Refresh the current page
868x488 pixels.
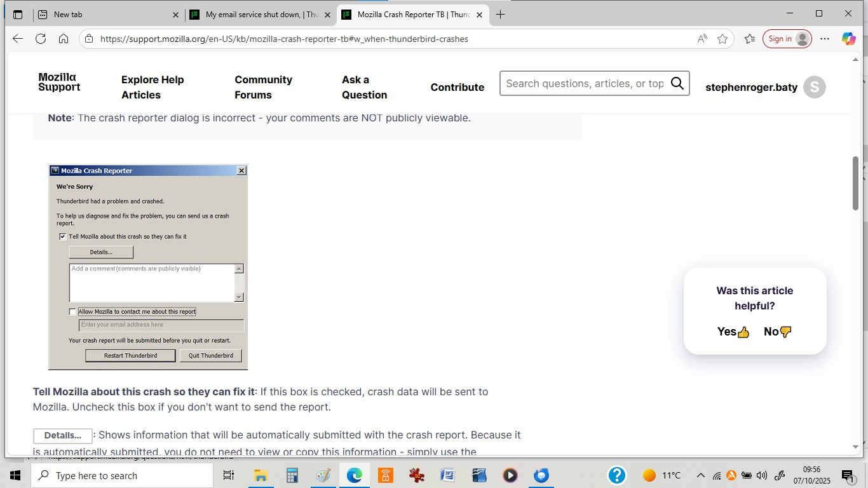(41, 39)
